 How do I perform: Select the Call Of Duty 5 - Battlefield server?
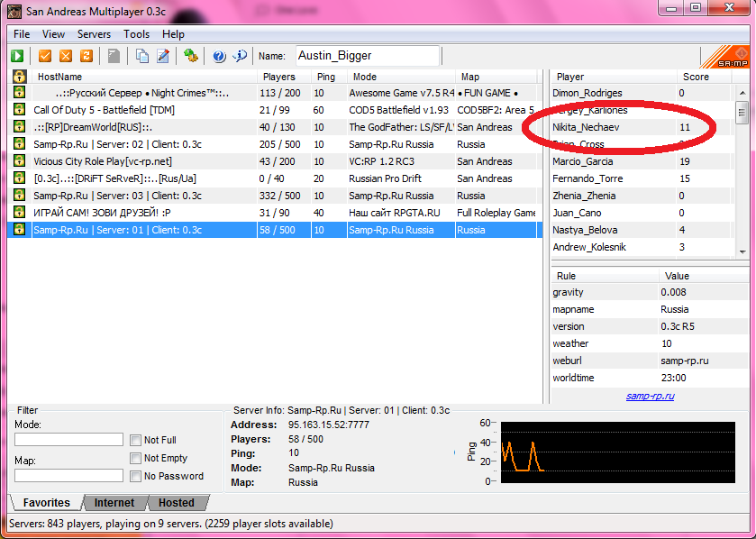pos(275,110)
